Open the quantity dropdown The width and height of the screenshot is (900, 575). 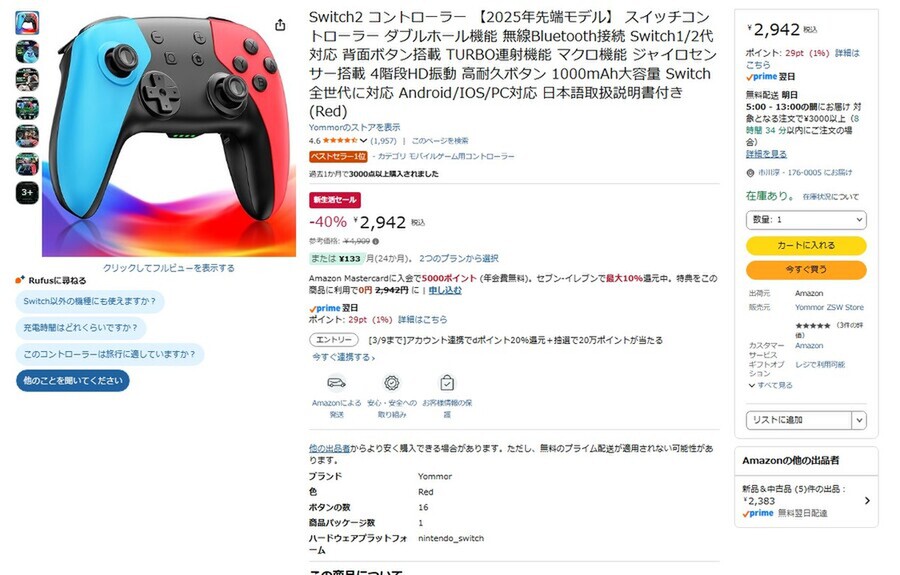click(806, 220)
